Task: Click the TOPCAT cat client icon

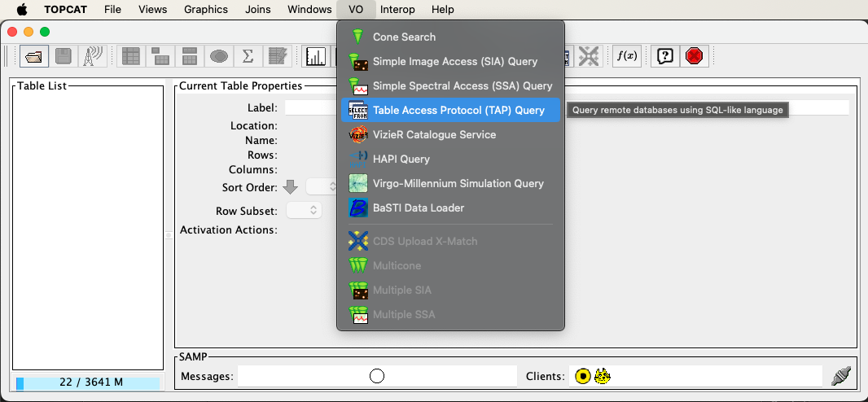Action: (x=603, y=377)
